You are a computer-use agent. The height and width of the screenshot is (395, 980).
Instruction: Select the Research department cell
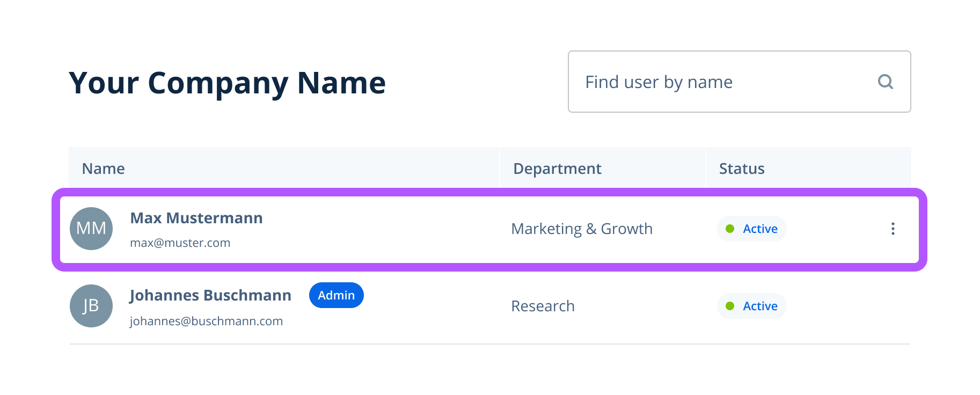pos(543,306)
